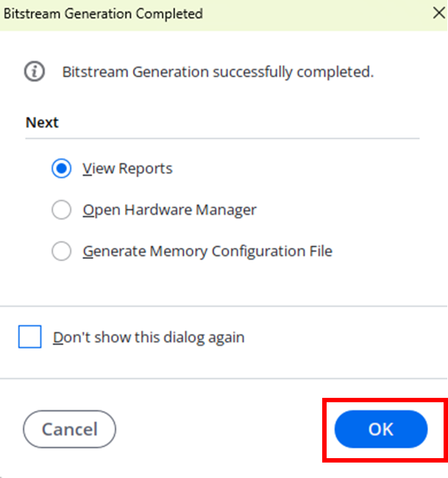Click the underlined O in Open Hardware Manager
This screenshot has height=478, width=448.
coord(88,210)
